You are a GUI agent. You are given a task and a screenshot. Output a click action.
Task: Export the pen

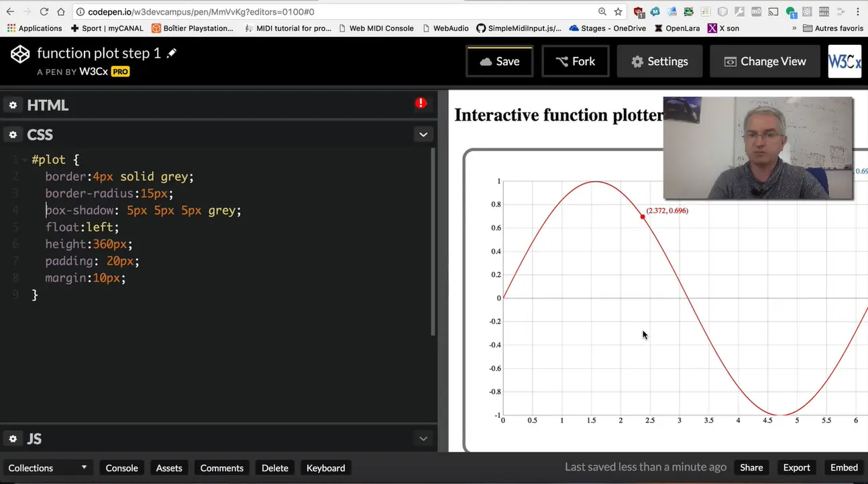[796, 467]
